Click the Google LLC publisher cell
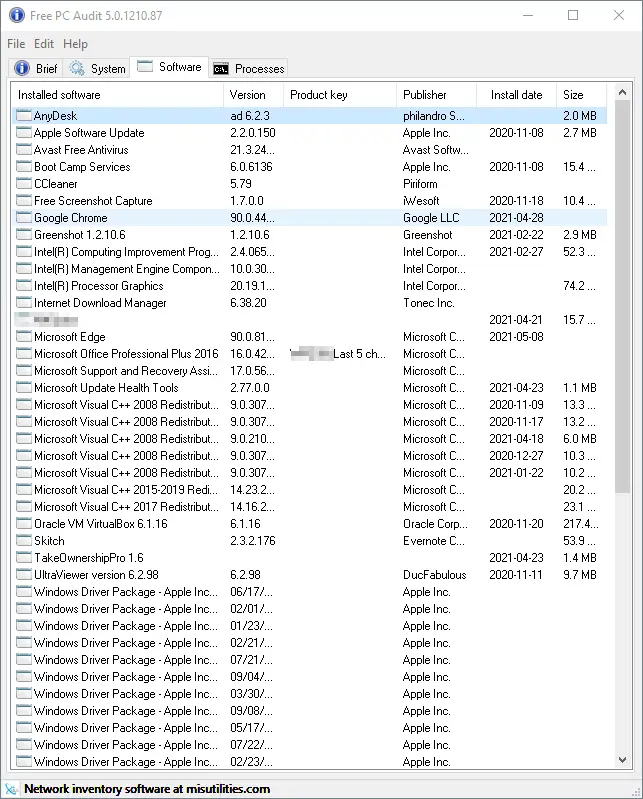The image size is (643, 799). tap(431, 218)
